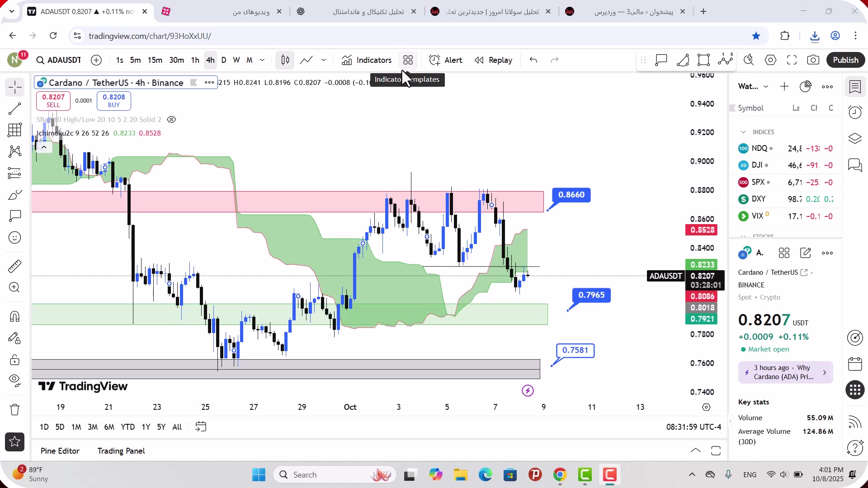This screenshot has height=488, width=868.
Task: Toggle magnet mode for drawings
Action: point(15,316)
